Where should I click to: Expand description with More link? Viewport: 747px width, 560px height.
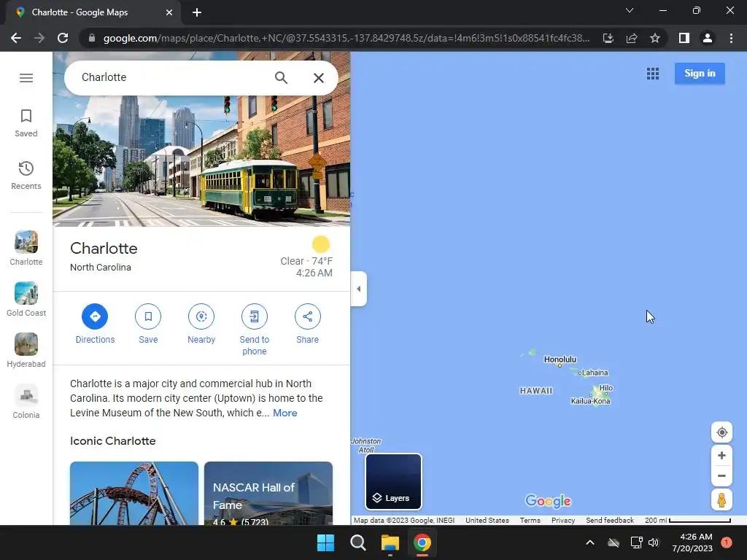coord(285,413)
